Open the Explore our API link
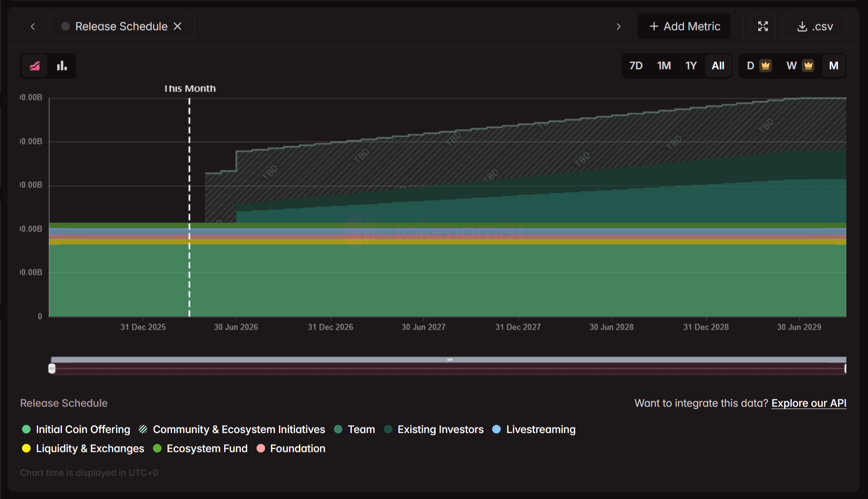 click(x=808, y=403)
